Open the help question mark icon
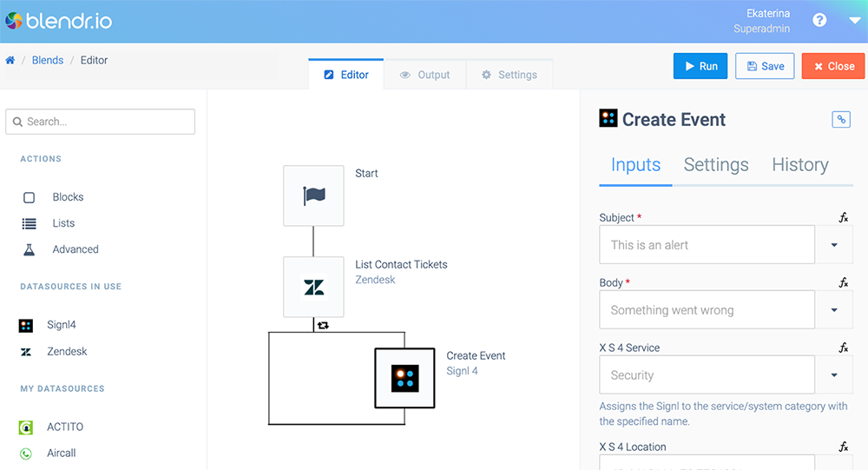868x470 pixels. tap(819, 21)
